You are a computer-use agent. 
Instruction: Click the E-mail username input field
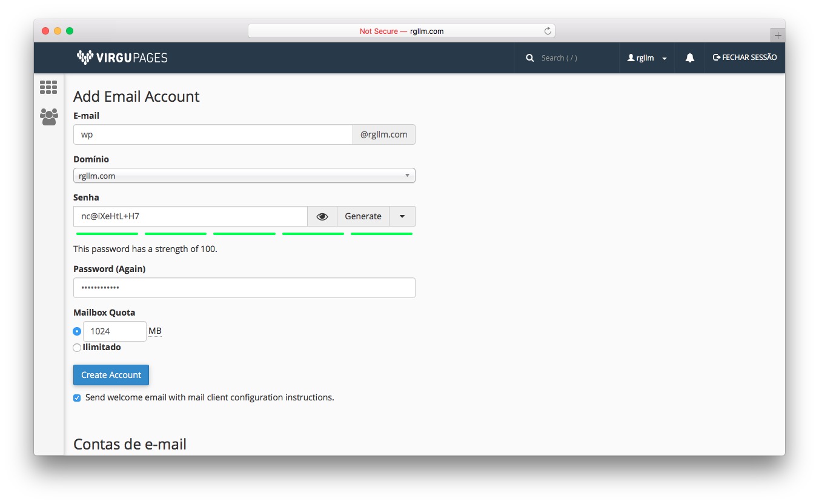tap(213, 134)
